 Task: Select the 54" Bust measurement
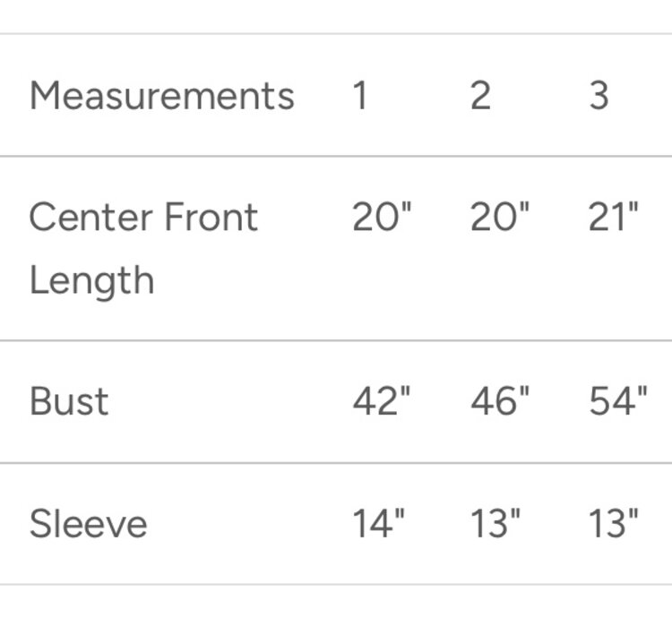(x=618, y=402)
